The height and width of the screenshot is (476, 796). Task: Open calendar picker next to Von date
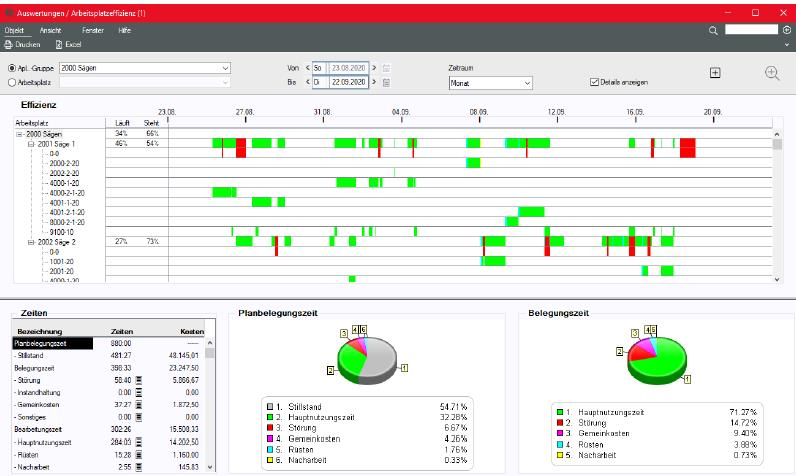[387, 67]
